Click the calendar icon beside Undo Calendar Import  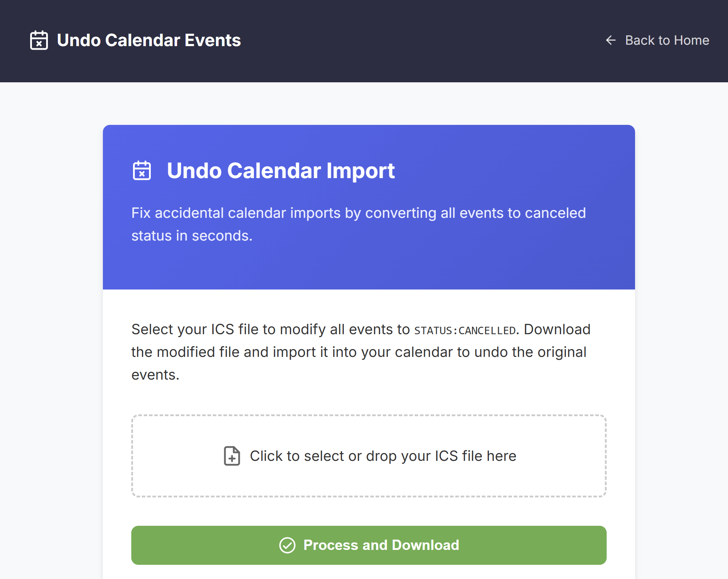[142, 171]
